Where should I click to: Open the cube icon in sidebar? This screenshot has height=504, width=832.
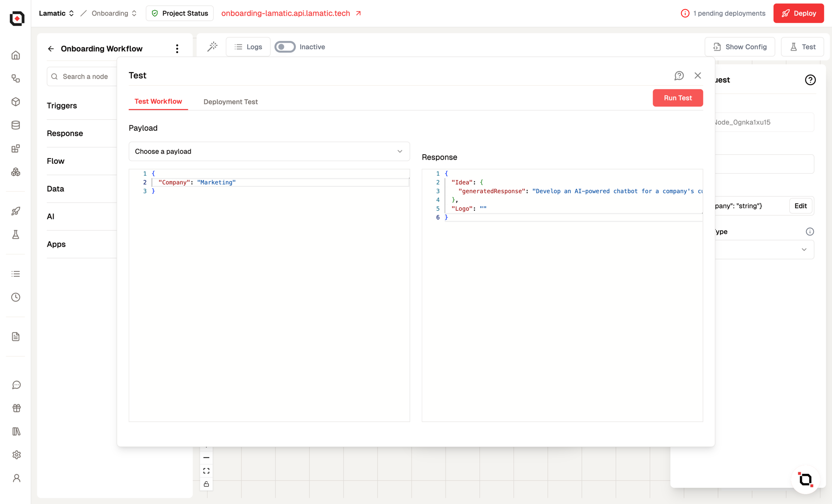pyautogui.click(x=16, y=102)
